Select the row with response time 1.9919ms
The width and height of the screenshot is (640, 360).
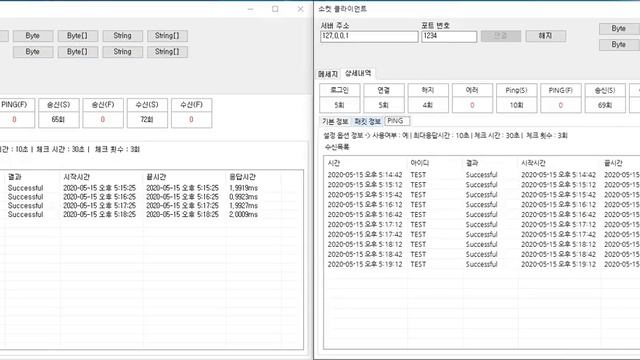coord(151,188)
